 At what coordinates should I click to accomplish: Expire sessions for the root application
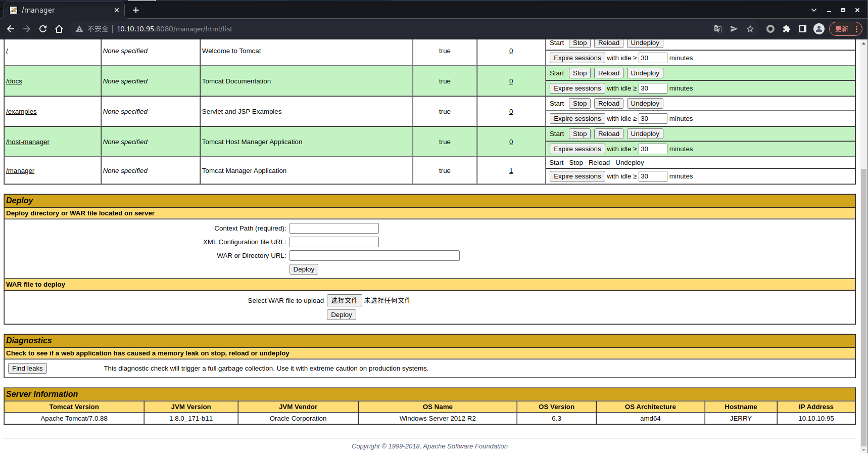pyautogui.click(x=577, y=58)
